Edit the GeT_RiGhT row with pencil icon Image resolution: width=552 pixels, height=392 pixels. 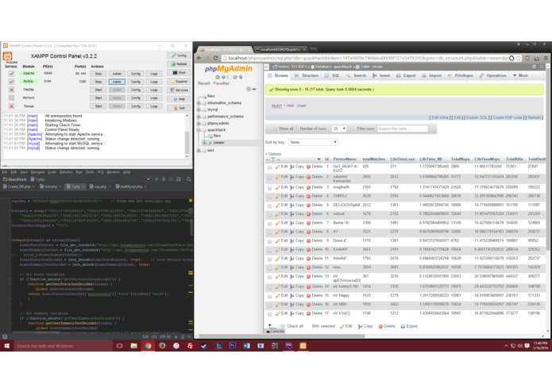281,167
